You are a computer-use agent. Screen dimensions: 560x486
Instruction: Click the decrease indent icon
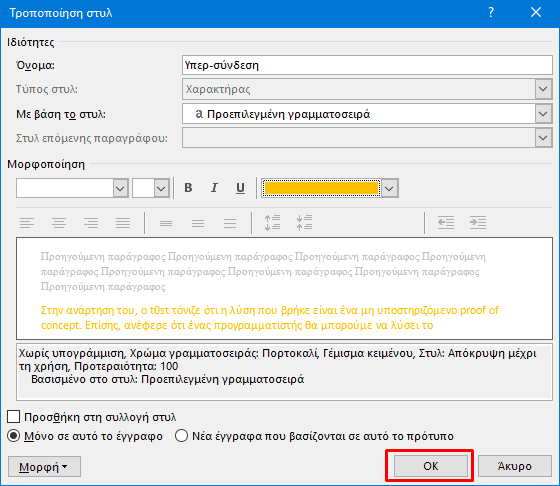click(446, 223)
